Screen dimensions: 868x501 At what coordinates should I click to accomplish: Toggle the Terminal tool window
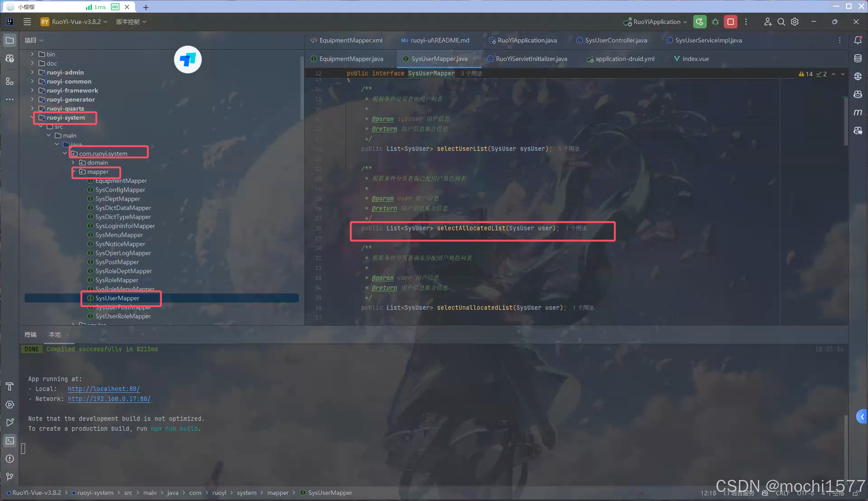tap(10, 440)
